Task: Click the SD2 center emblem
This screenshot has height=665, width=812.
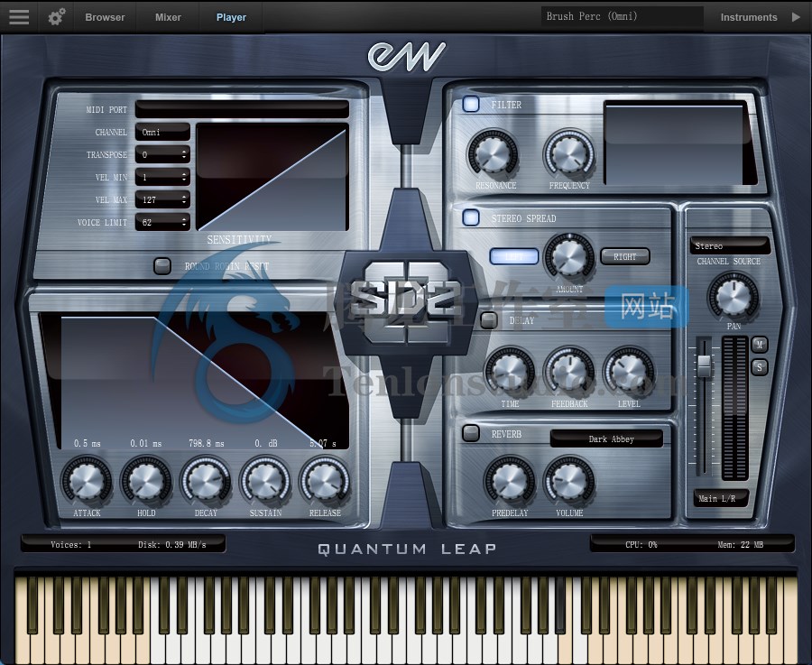Action: coord(407,303)
